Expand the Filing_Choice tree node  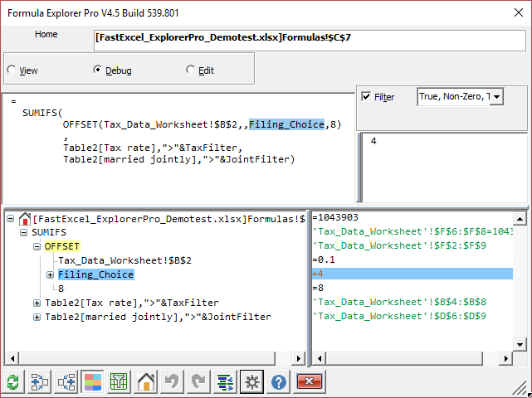click(50, 274)
